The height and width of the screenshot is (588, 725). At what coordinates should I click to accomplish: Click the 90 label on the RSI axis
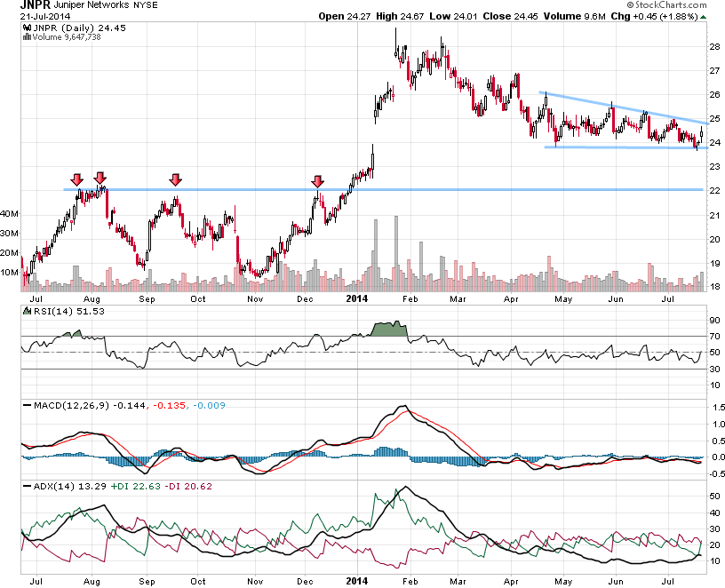point(715,320)
